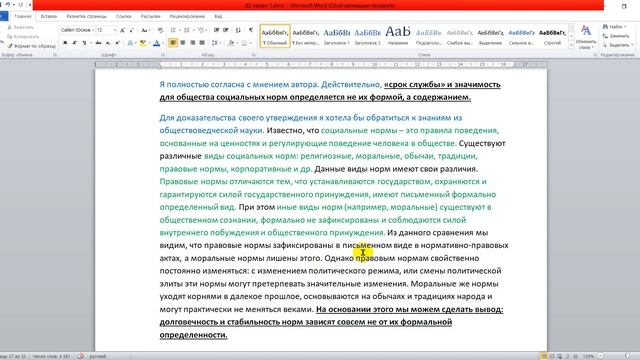
Task: Apply Строгий style
Action: click(552, 36)
